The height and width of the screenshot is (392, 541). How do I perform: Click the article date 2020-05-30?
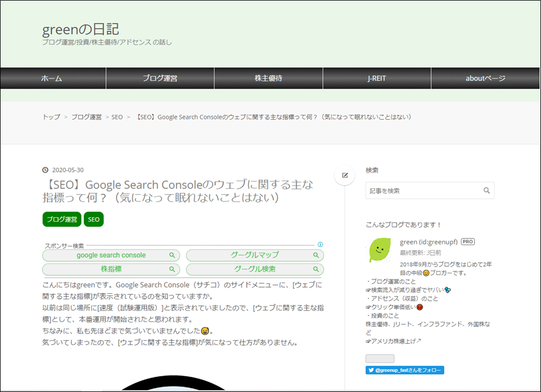67,170
